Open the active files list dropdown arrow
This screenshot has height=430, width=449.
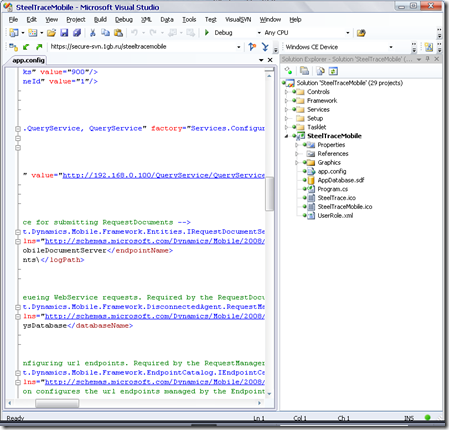261,60
